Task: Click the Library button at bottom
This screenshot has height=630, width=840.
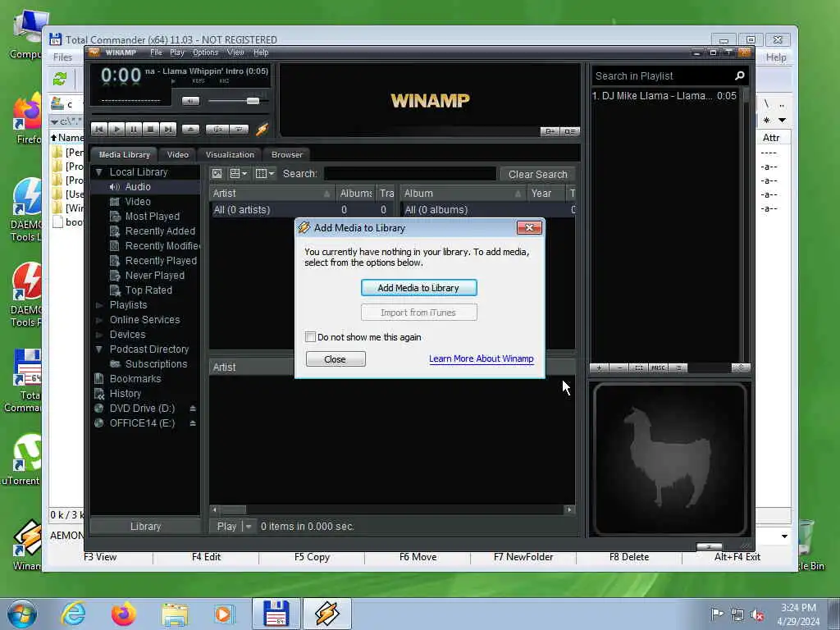Action: [x=145, y=527]
